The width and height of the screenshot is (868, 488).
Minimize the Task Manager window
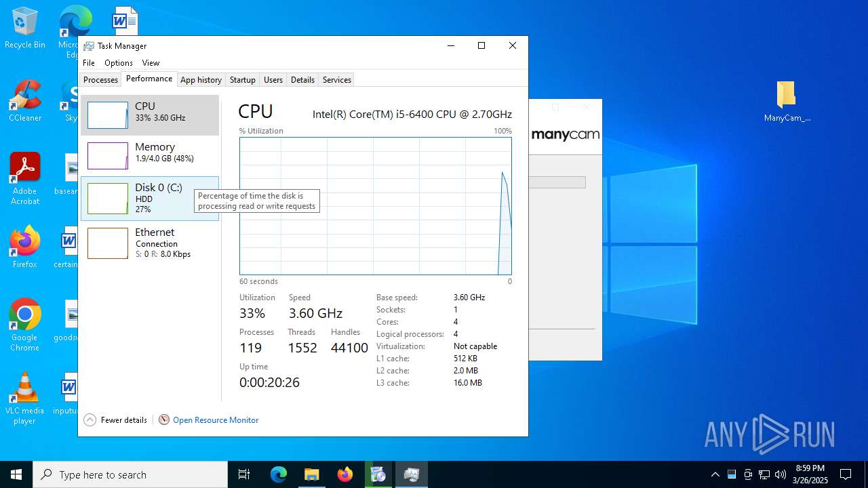coord(451,46)
